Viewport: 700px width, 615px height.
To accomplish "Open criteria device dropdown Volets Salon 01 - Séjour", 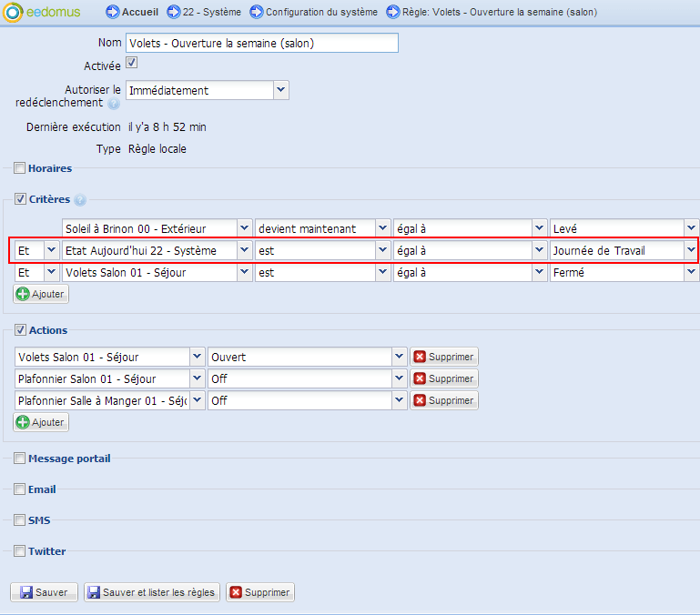I will click(244, 272).
